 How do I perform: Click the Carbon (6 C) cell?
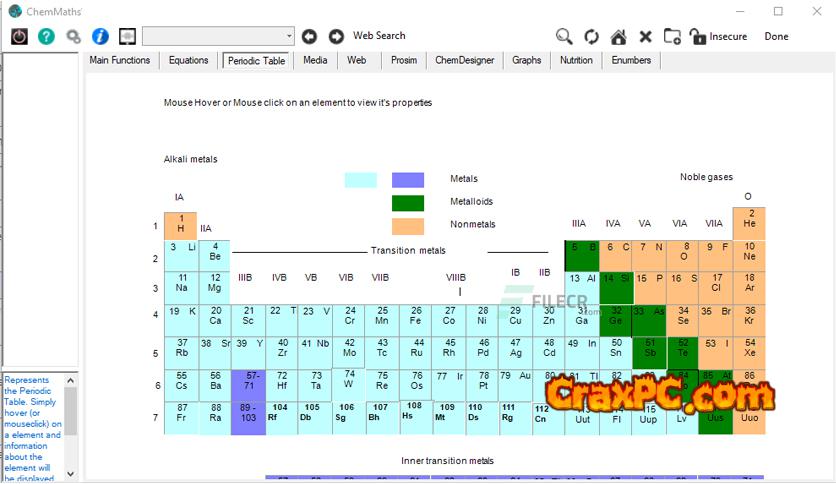(x=616, y=256)
